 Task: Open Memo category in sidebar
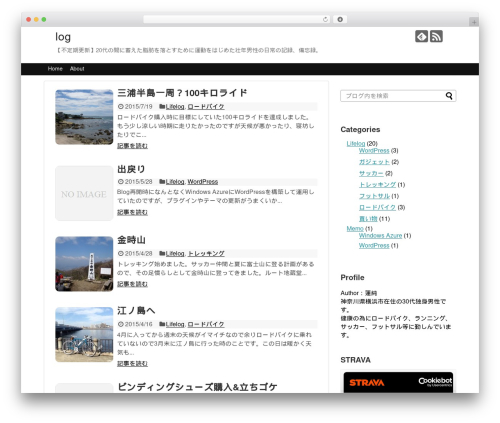coord(355,229)
